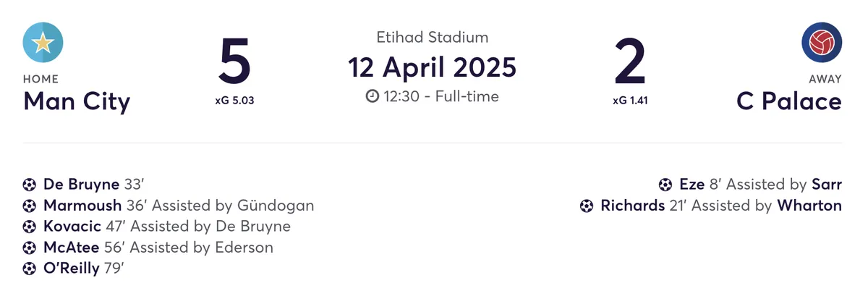
Task: Open the Man City team name
Action: 77,101
